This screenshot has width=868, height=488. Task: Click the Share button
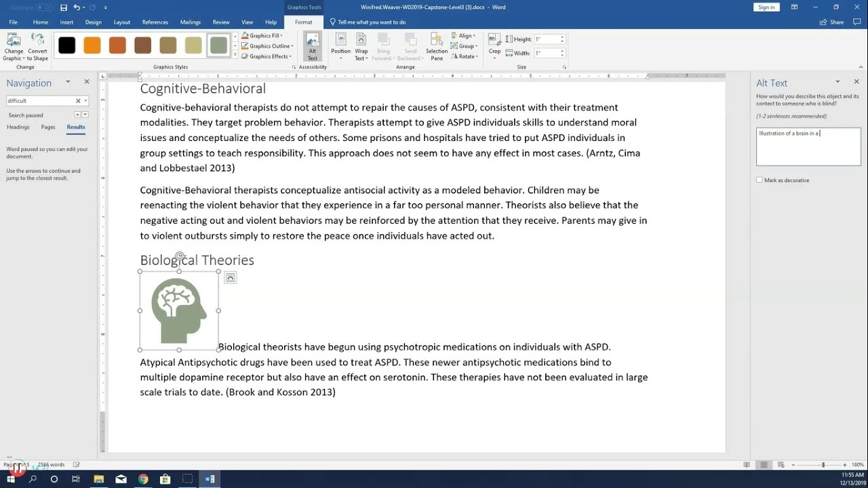pyautogui.click(x=832, y=22)
